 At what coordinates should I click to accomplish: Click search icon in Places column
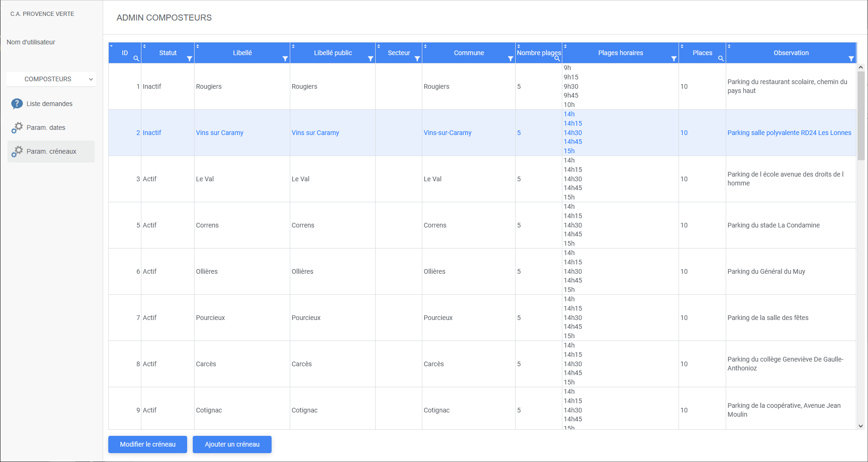[721, 58]
